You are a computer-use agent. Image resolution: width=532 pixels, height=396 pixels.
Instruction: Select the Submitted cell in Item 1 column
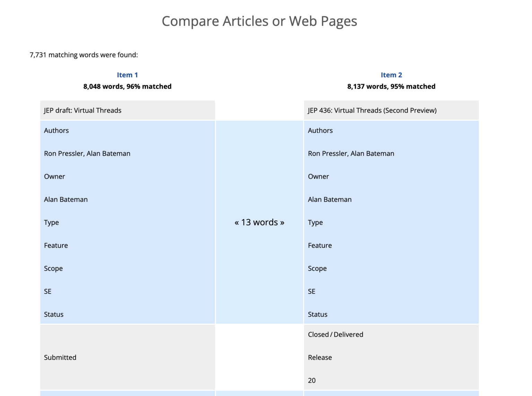click(60, 357)
